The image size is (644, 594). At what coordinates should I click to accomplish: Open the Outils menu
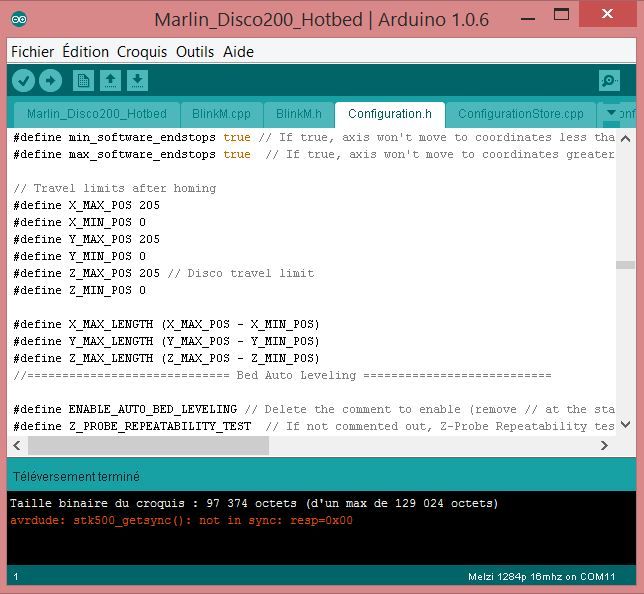click(x=195, y=52)
